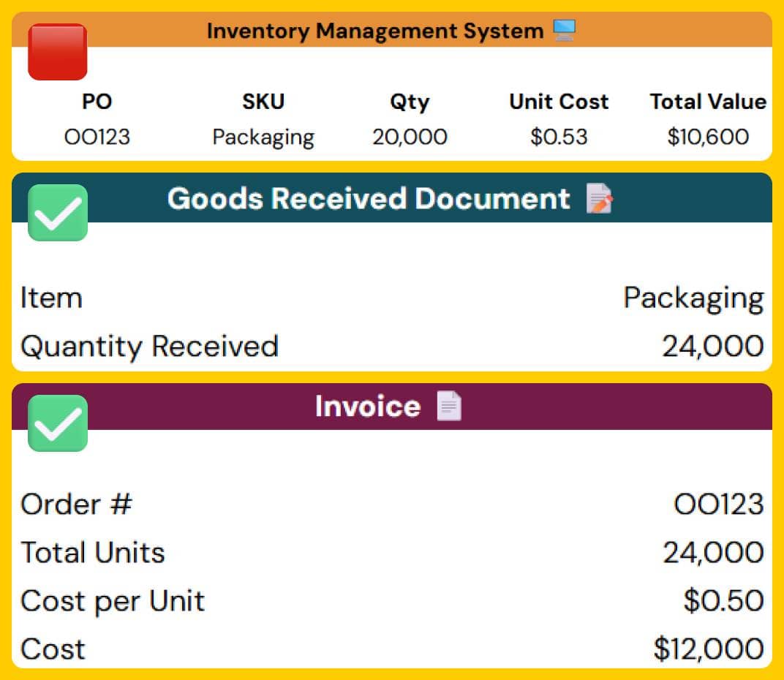Image resolution: width=784 pixels, height=680 pixels.
Task: Select the Invoice section header
Action: point(367,407)
